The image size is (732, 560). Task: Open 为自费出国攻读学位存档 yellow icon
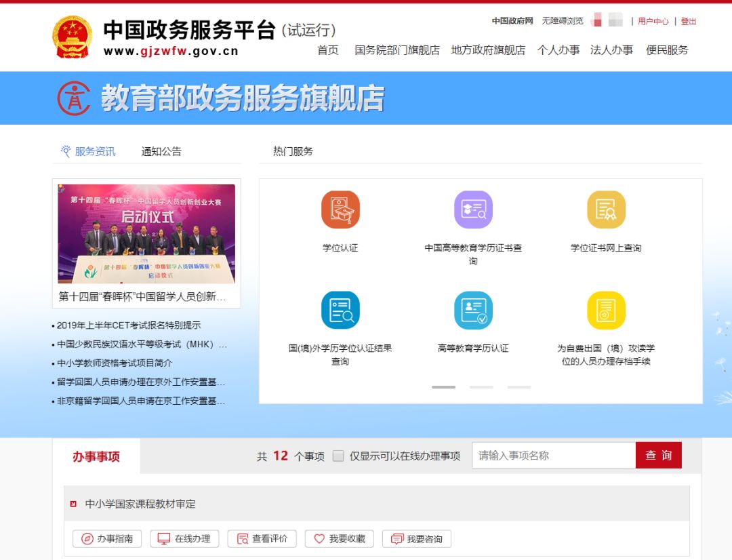(x=606, y=310)
